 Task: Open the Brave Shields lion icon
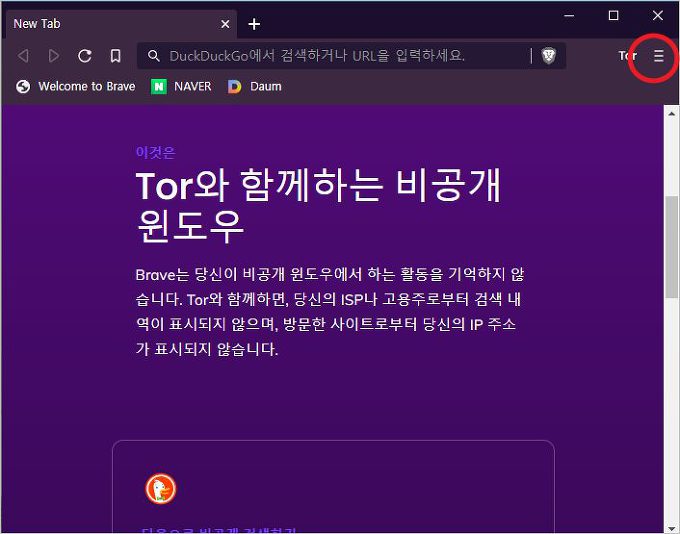[x=548, y=56]
